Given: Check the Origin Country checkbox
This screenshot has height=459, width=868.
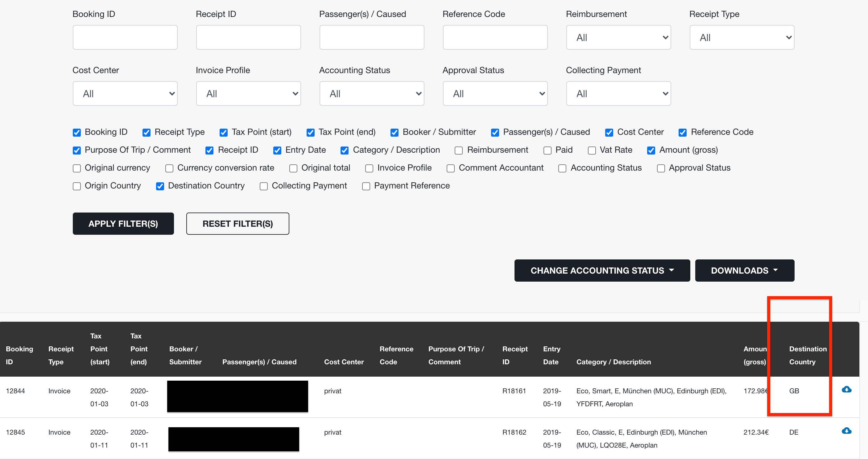Looking at the screenshot, I should click(77, 186).
